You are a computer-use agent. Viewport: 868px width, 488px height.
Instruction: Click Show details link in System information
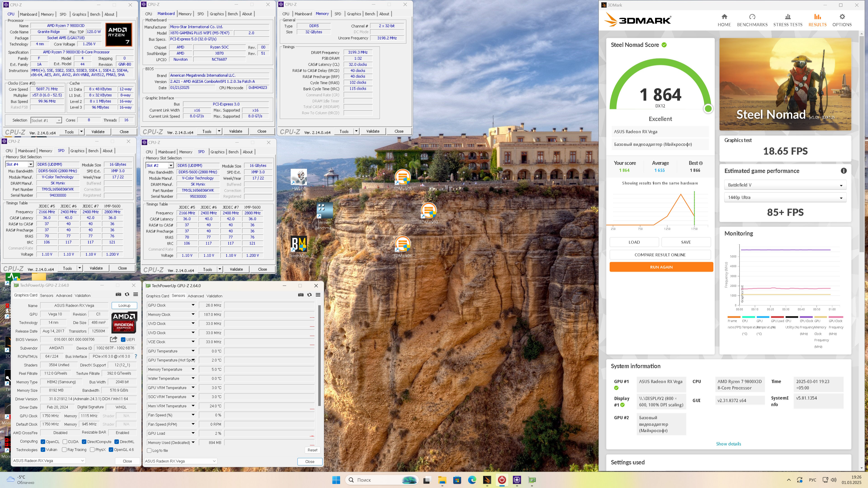pyautogui.click(x=728, y=444)
